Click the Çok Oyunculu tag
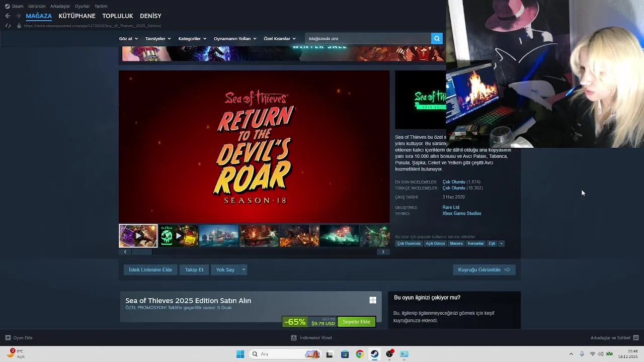The height and width of the screenshot is (362, 644). point(409,243)
